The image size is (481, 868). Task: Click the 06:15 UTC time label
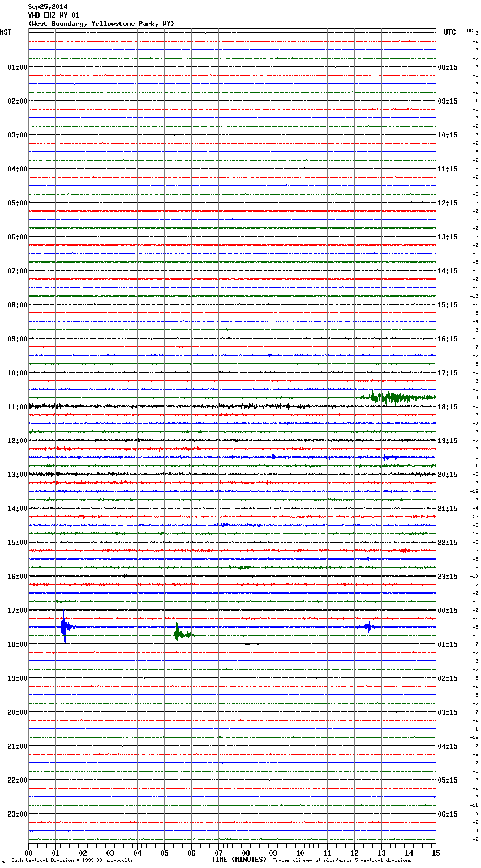coord(448,814)
